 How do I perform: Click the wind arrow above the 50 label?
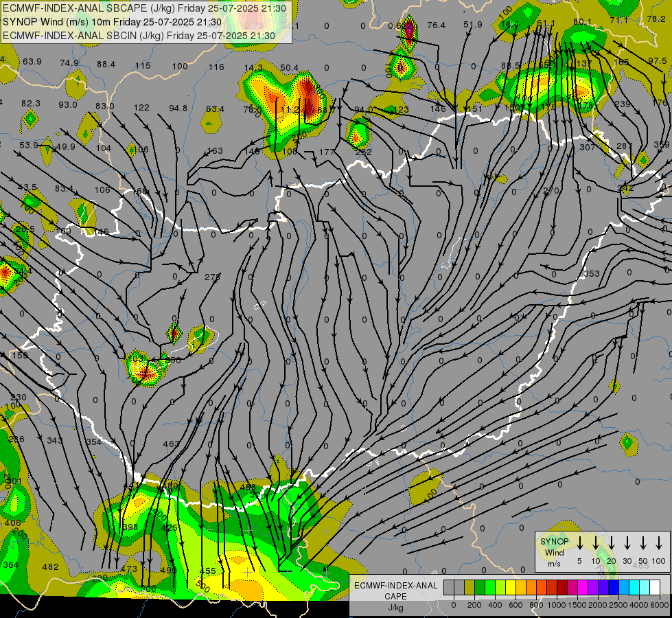point(643,543)
